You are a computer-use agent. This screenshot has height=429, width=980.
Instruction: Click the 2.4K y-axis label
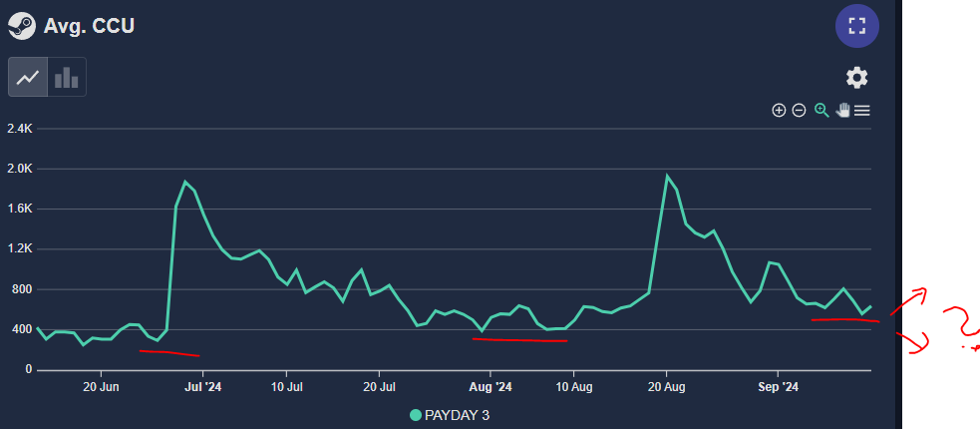pos(19,129)
